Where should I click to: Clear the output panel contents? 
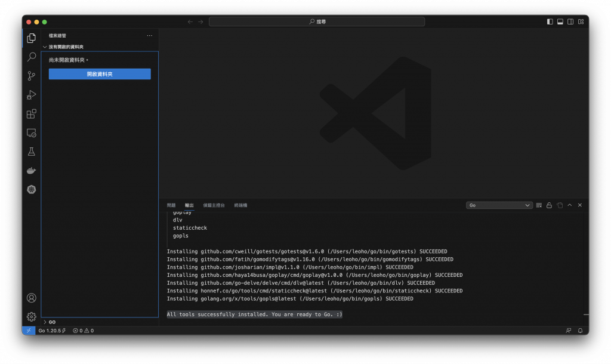(539, 205)
